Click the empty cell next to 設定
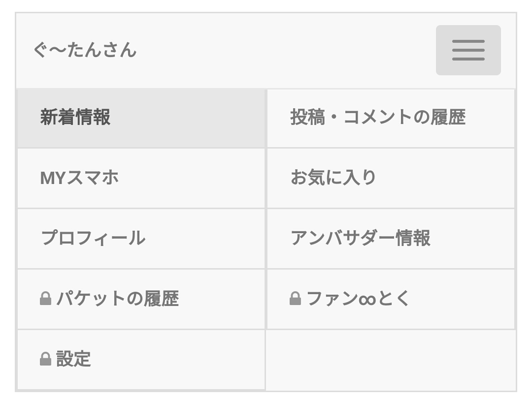 tap(390, 359)
